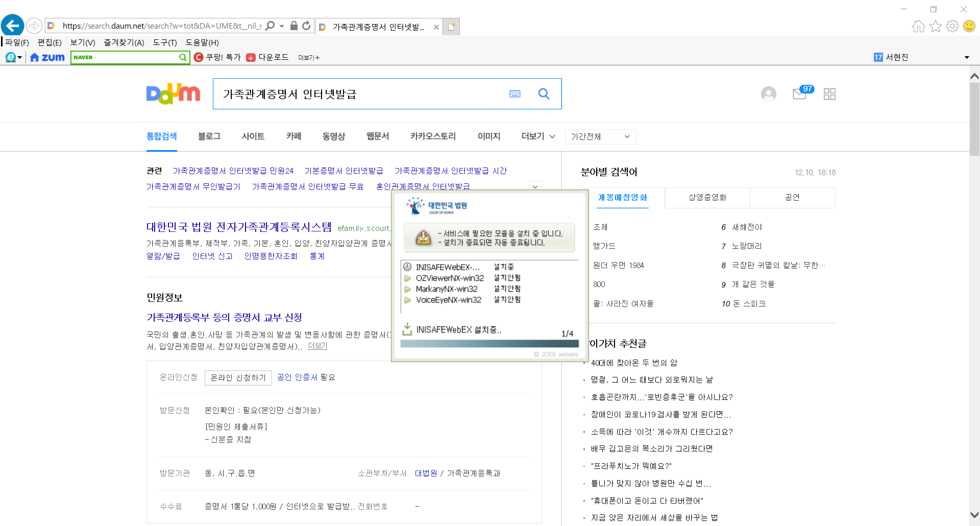Screen dimensions: 980x526
Task: Close the 가족관계증명서 browser tab
Action: pyautogui.click(x=436, y=27)
